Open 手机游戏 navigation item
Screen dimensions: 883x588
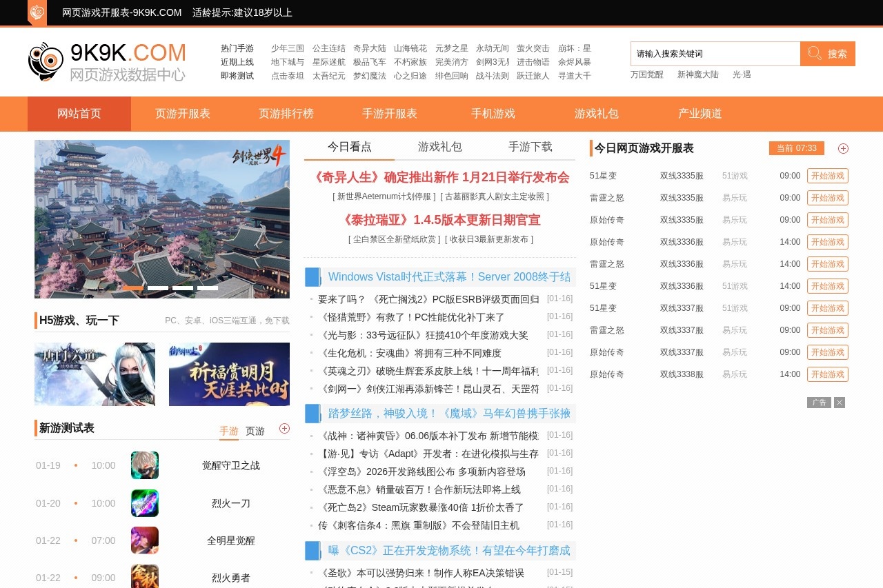pos(493,114)
